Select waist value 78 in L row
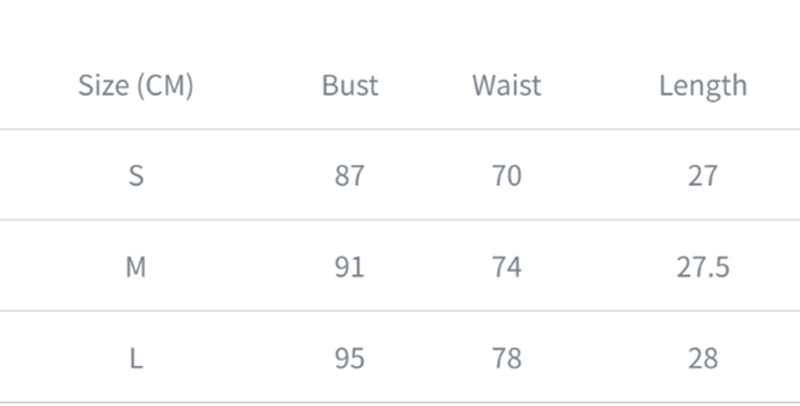The image size is (800, 406). pos(506,358)
